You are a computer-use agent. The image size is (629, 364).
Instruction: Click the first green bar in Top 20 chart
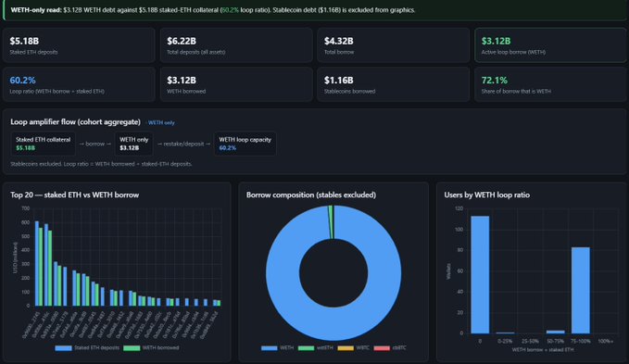point(41,267)
